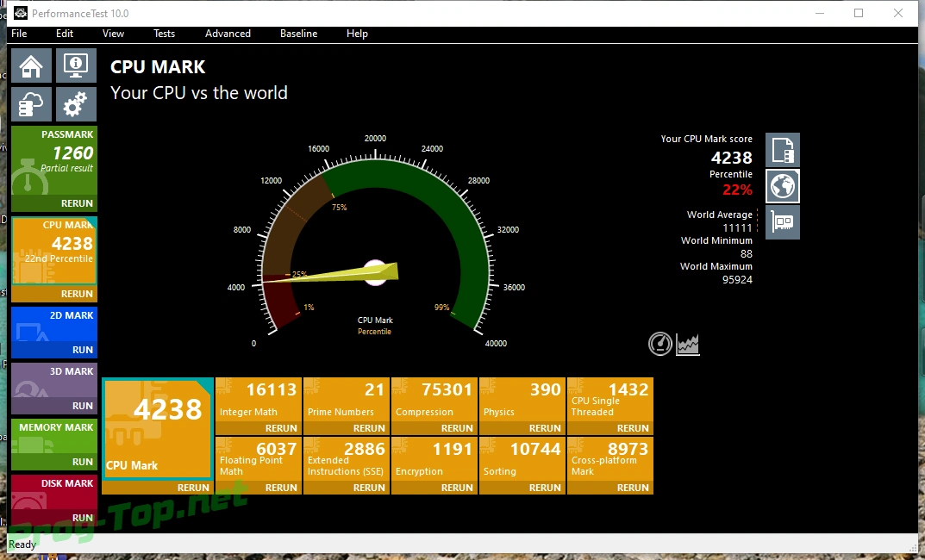Viewport: 925px width, 560px height.
Task: Switch to distribution chart view icon
Action: point(687,344)
